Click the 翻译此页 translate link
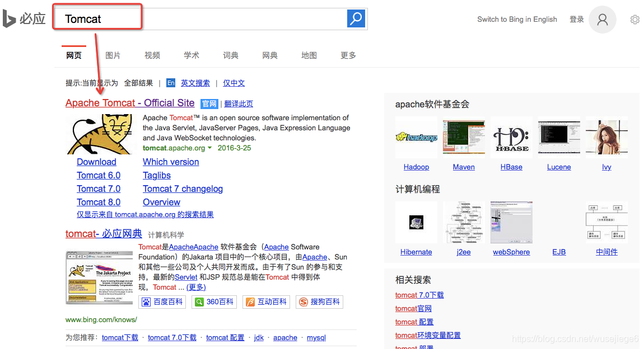This screenshot has height=349, width=644. (x=239, y=104)
